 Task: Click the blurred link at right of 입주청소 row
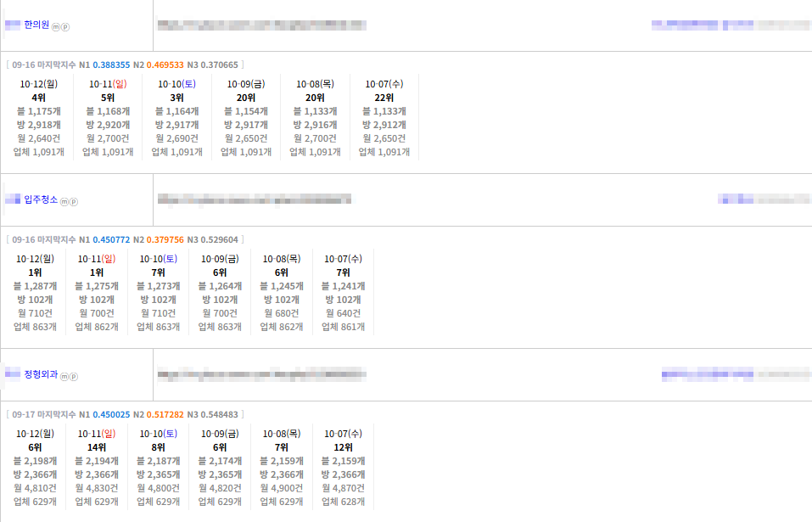(764, 199)
